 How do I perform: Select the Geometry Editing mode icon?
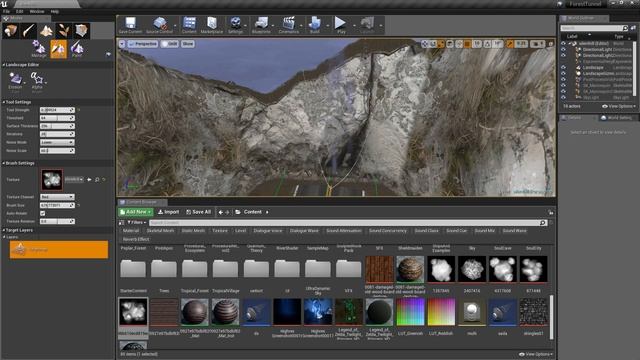81,31
